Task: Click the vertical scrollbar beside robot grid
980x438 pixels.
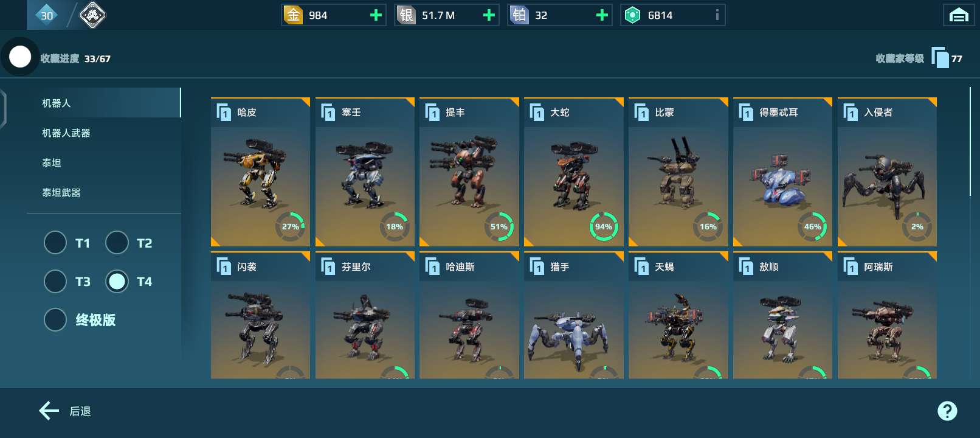Action: pos(970,141)
